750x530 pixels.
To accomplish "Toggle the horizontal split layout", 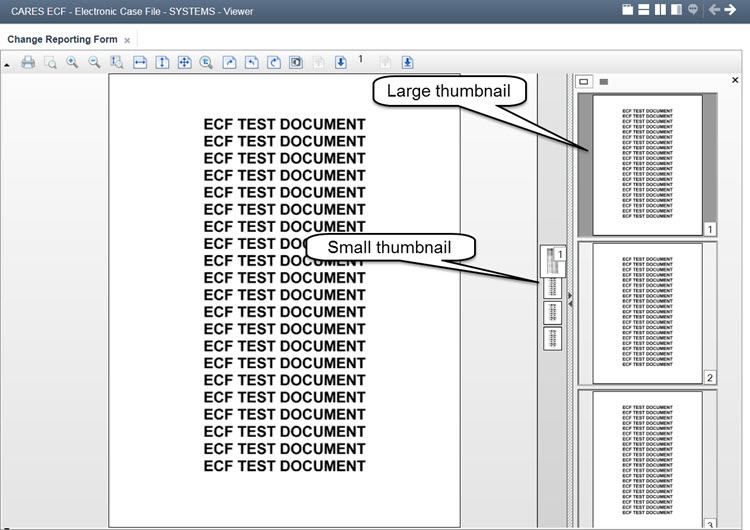I will 643,10.
